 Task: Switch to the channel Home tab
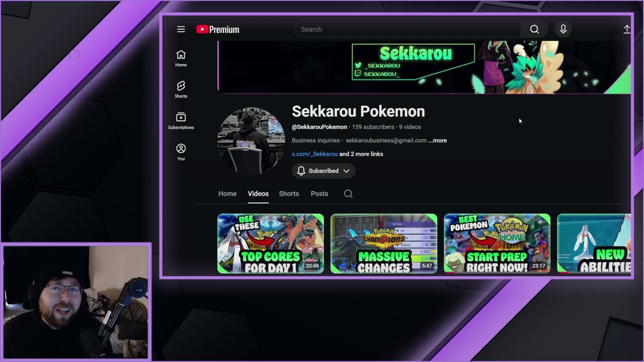point(227,194)
